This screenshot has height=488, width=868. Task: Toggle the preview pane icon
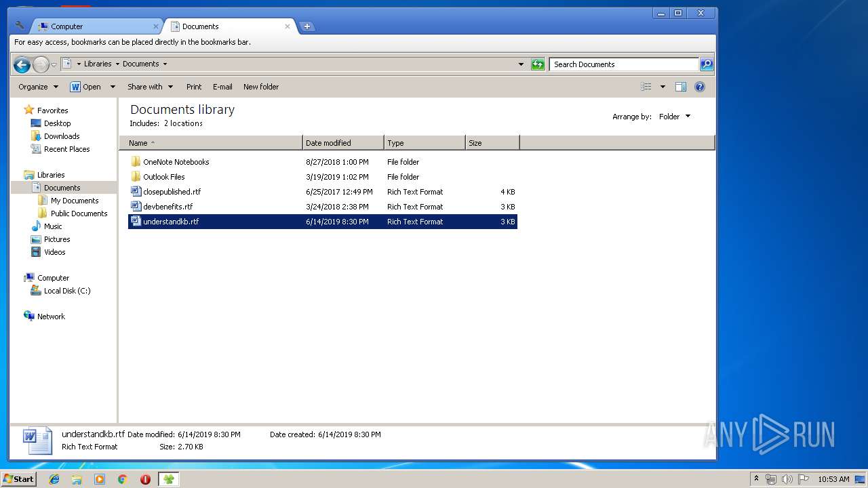(x=681, y=87)
